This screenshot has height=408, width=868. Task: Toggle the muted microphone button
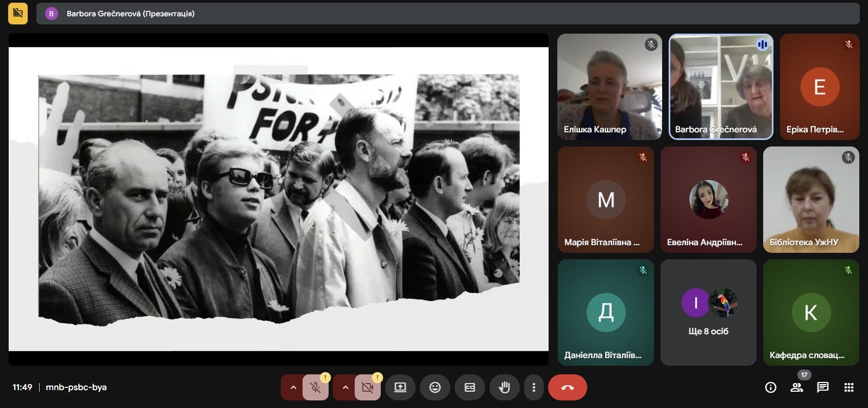click(x=315, y=387)
